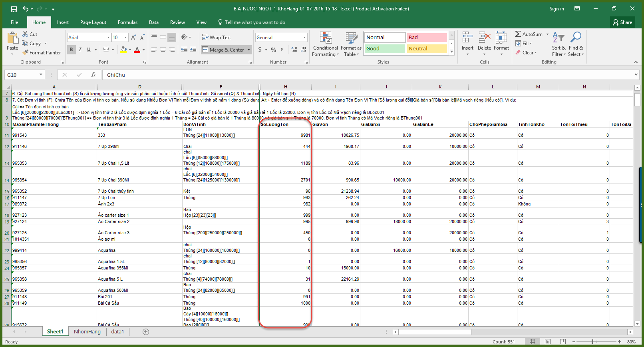Click the Format Painter brush icon
Viewport: 644px width, 347px height.
(26, 52)
